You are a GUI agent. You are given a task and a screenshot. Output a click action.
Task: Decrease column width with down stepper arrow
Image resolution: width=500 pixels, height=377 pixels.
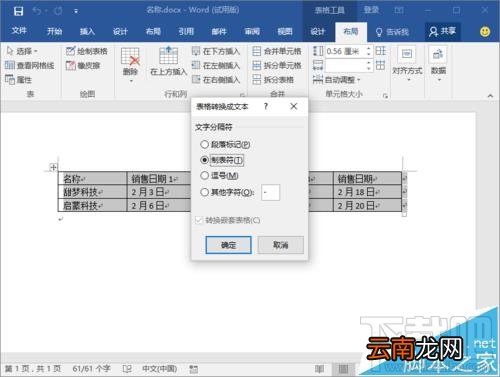click(x=368, y=68)
